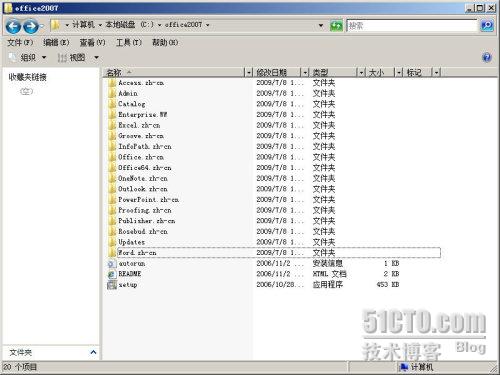Select the Rosebud.zh-cn folder icon

click(112, 232)
